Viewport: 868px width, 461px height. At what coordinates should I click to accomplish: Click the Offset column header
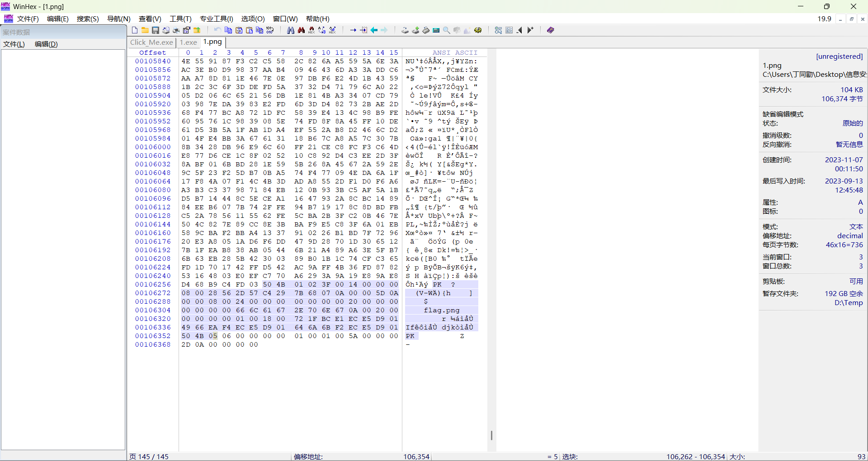pos(152,53)
